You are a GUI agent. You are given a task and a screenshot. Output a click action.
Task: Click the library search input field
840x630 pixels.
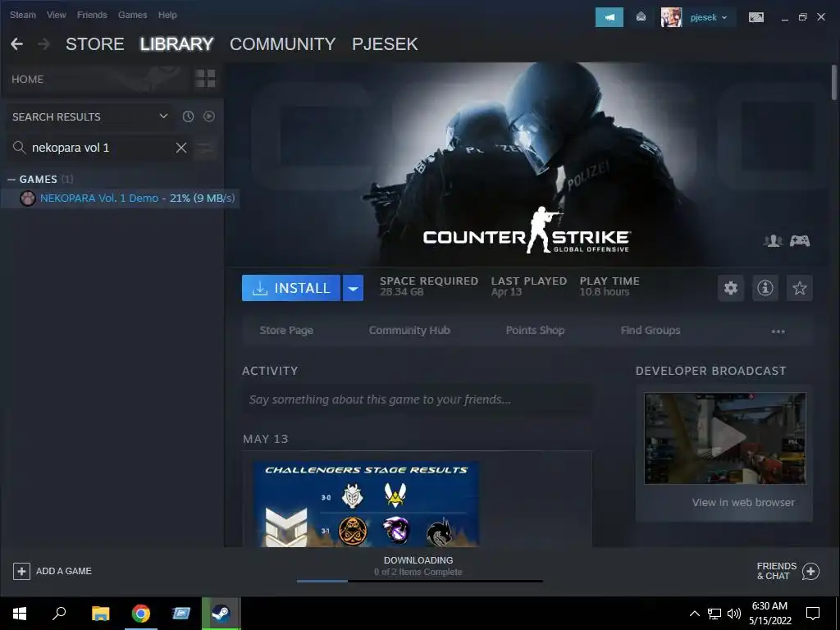pos(101,148)
